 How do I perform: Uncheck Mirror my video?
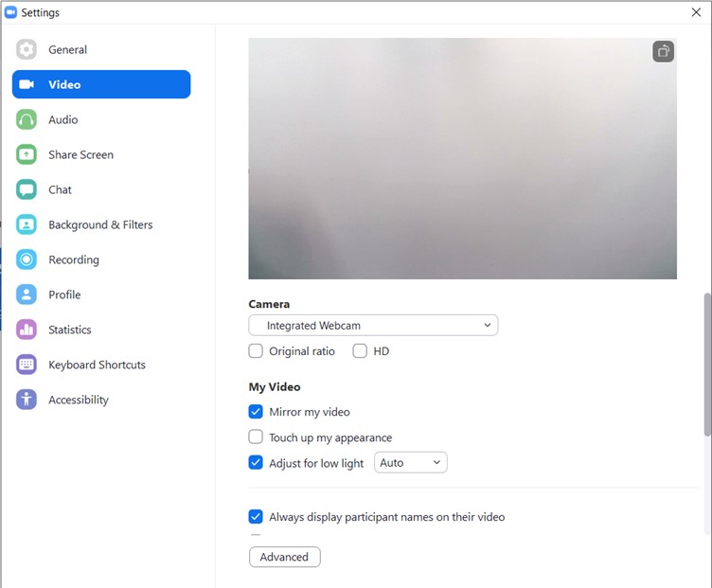click(x=256, y=412)
